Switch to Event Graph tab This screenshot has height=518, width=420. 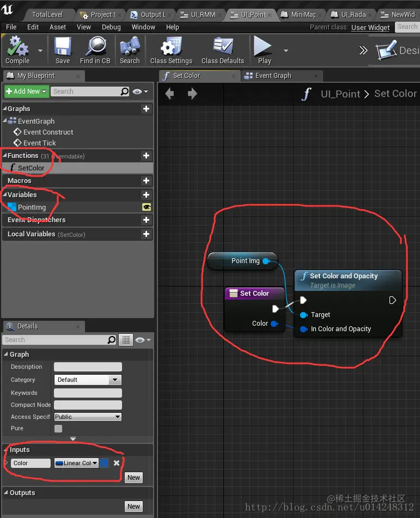coord(282,76)
